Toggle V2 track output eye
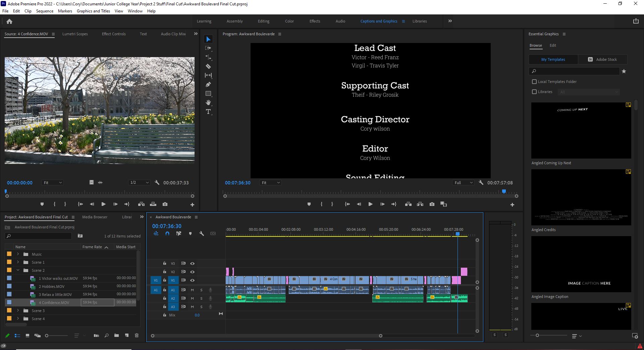This screenshot has height=350, width=644. tap(193, 272)
